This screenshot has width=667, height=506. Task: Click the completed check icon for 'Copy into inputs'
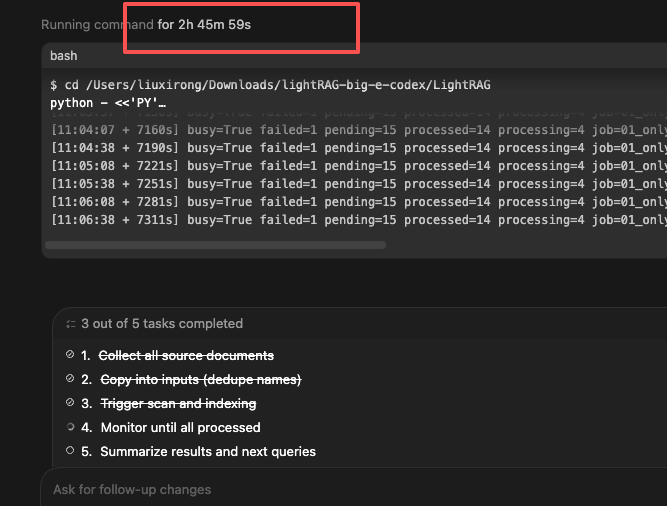coord(70,379)
